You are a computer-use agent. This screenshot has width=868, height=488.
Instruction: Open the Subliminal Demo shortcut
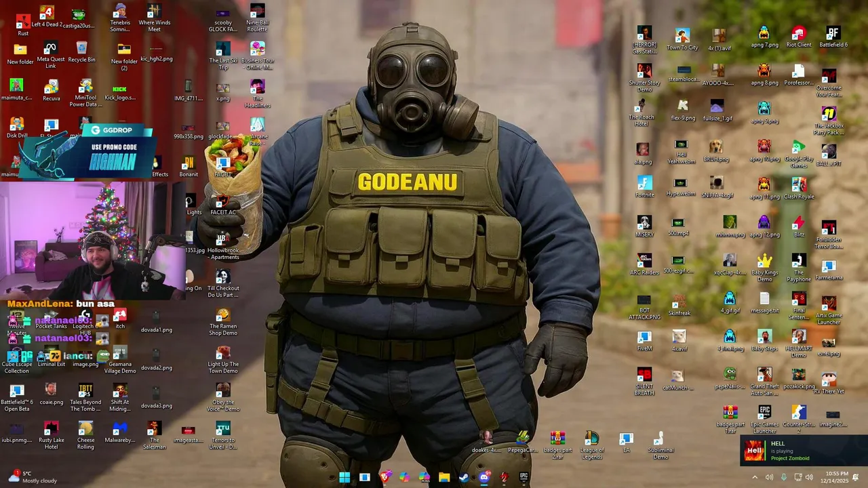[x=660, y=446]
